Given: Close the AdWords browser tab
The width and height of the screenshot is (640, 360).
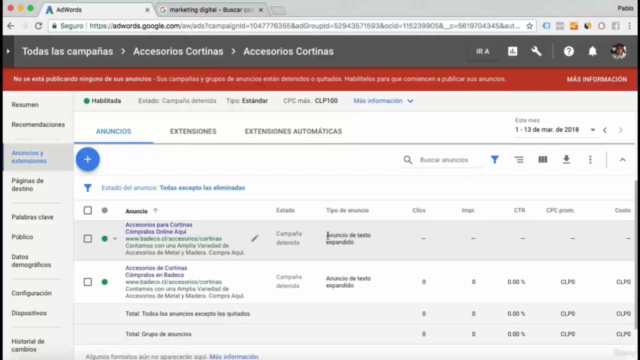Looking at the screenshot, I should tap(147, 10).
